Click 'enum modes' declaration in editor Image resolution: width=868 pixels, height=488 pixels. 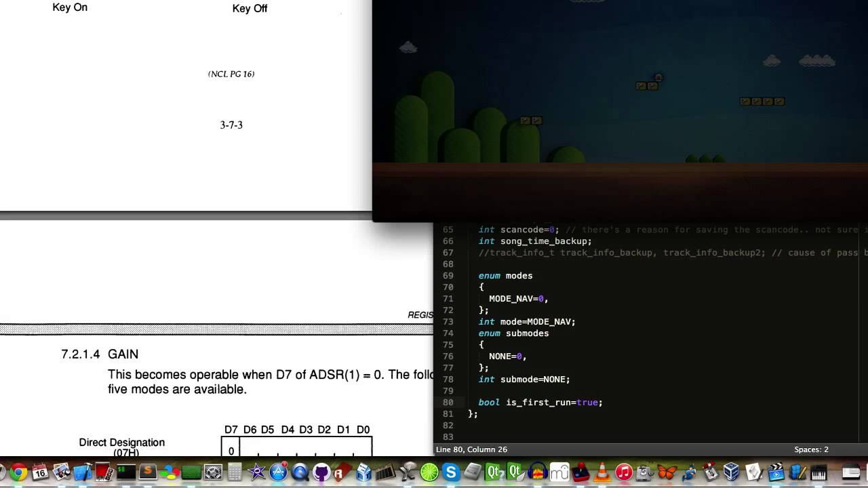pos(505,276)
